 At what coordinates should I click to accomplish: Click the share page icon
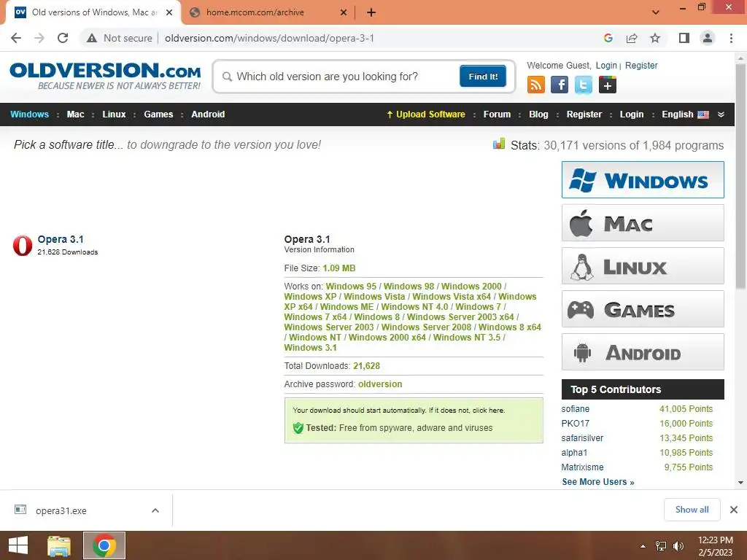point(632,38)
